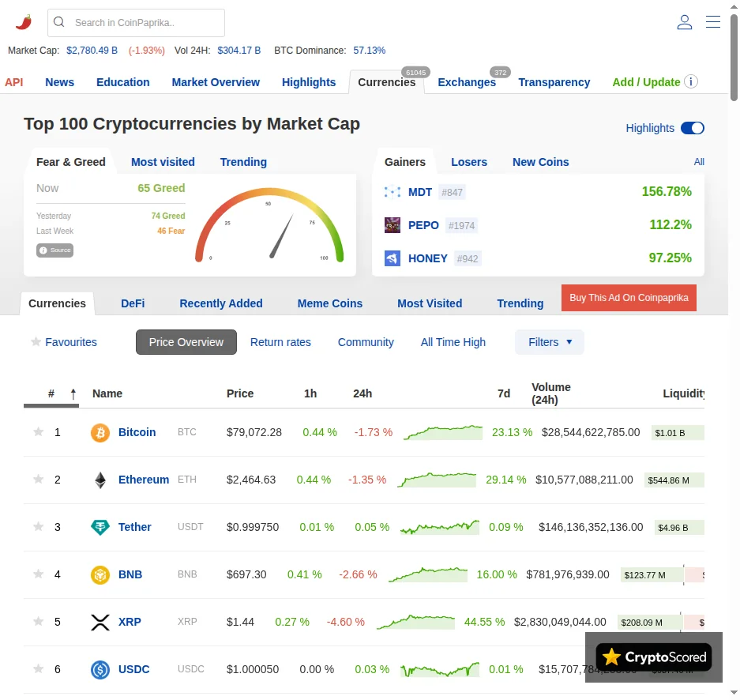Image resolution: width=740 pixels, height=700 pixels.
Task: Open the News section
Action: point(59,82)
